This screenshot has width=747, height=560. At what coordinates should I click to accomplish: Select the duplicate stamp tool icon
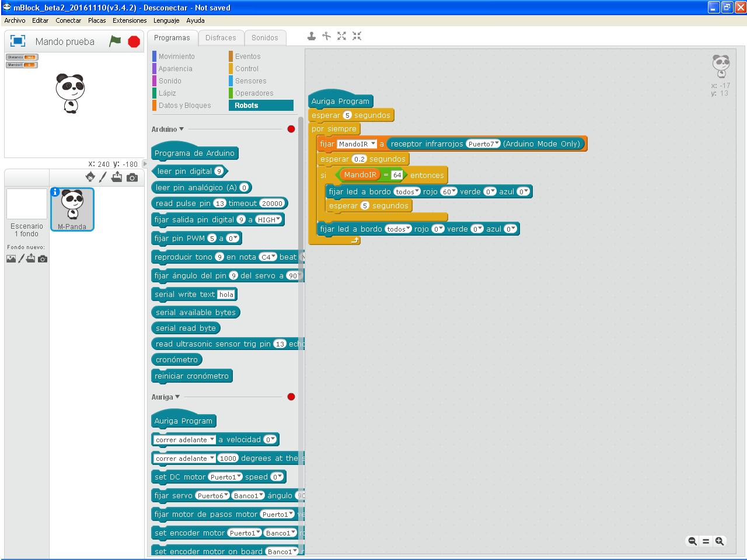312,36
